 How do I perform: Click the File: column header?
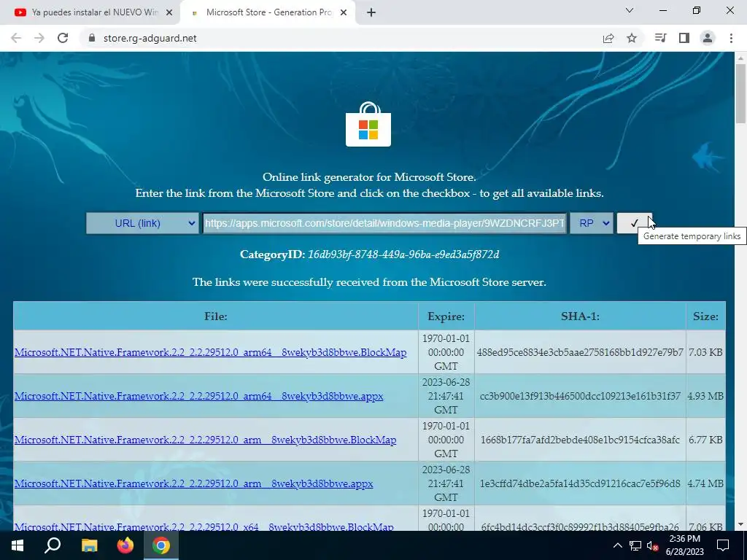pos(216,316)
